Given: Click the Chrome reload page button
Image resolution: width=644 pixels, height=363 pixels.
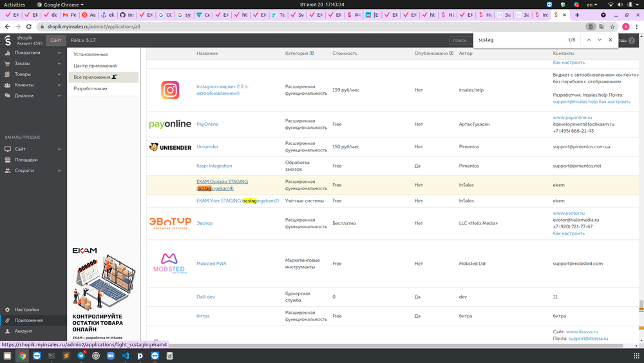Looking at the screenshot, I should [x=30, y=26].
